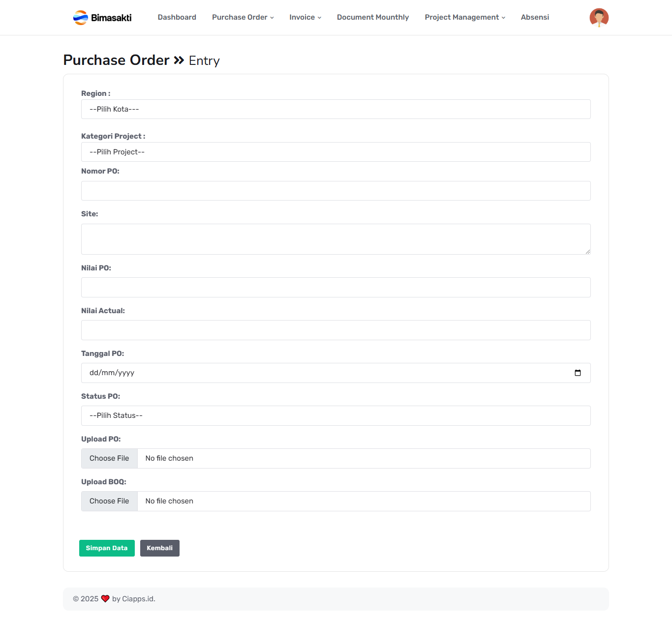Open the Project Management menu
The image size is (672, 618).
coord(465,17)
